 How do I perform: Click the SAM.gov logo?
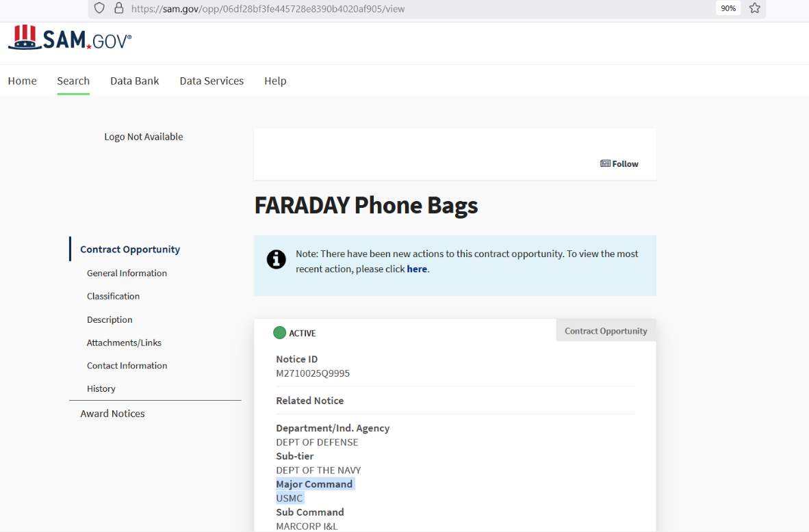tap(70, 38)
